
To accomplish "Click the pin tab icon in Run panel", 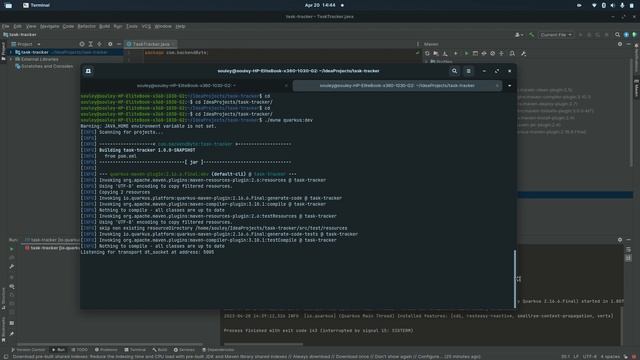I will coord(12,334).
